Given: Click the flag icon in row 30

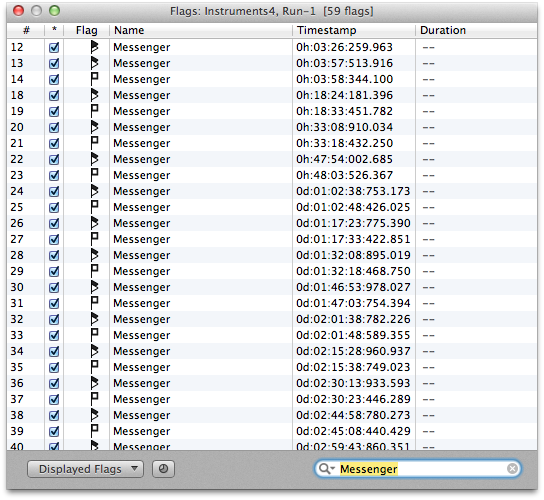Looking at the screenshot, I should click(94, 287).
